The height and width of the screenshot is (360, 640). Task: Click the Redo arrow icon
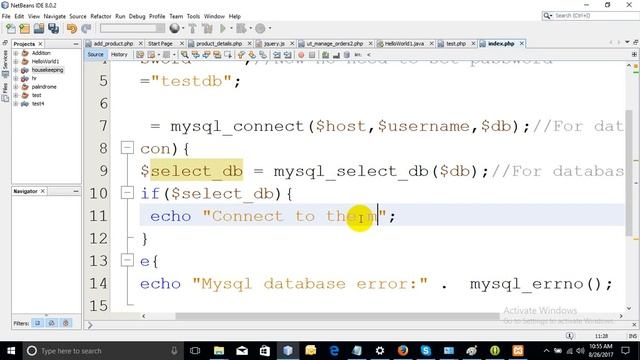pyautogui.click(x=86, y=29)
